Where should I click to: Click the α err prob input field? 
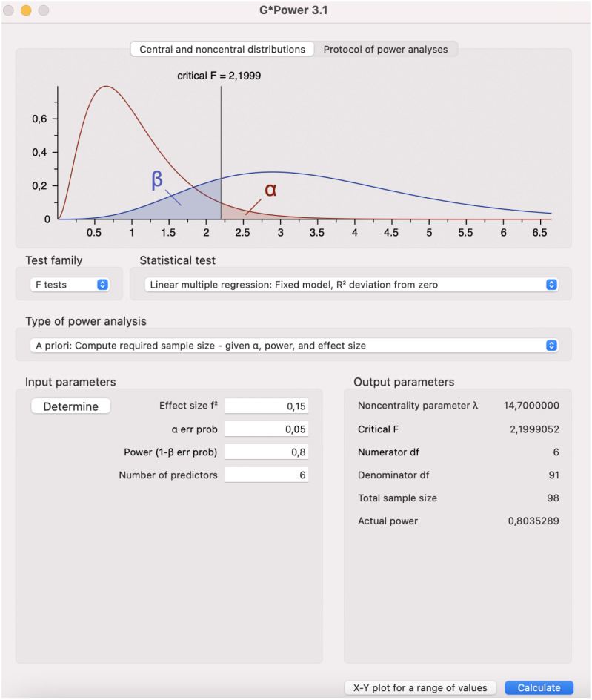click(267, 429)
